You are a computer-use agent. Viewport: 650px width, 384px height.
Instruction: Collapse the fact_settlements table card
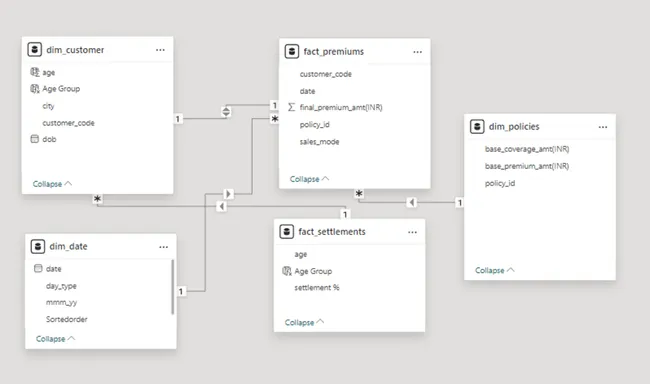click(x=304, y=322)
